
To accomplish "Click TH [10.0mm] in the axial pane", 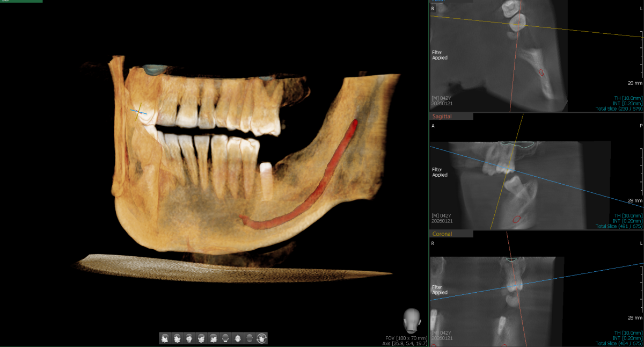I will [628, 98].
